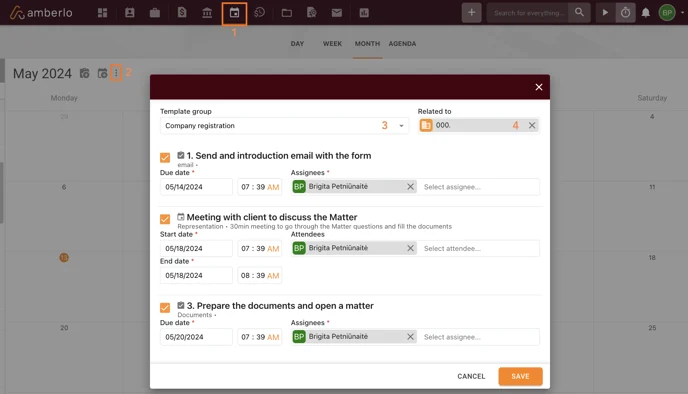This screenshot has height=394, width=688.
Task: Uncheck task 3 Prepare the documents
Action: (165, 308)
